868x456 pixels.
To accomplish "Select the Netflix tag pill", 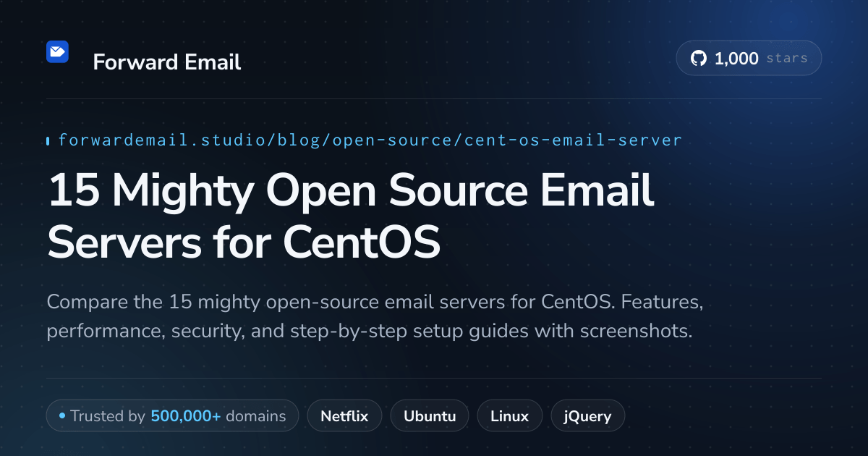I will pyautogui.click(x=344, y=416).
